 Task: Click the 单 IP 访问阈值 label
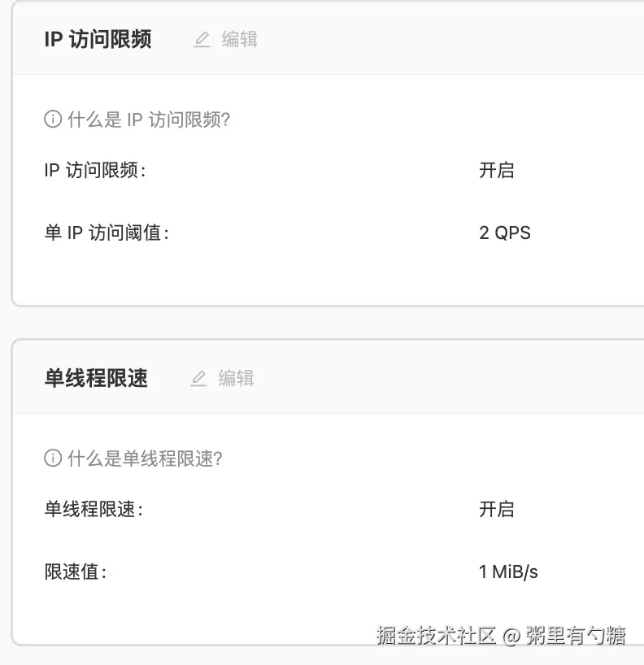pos(107,233)
